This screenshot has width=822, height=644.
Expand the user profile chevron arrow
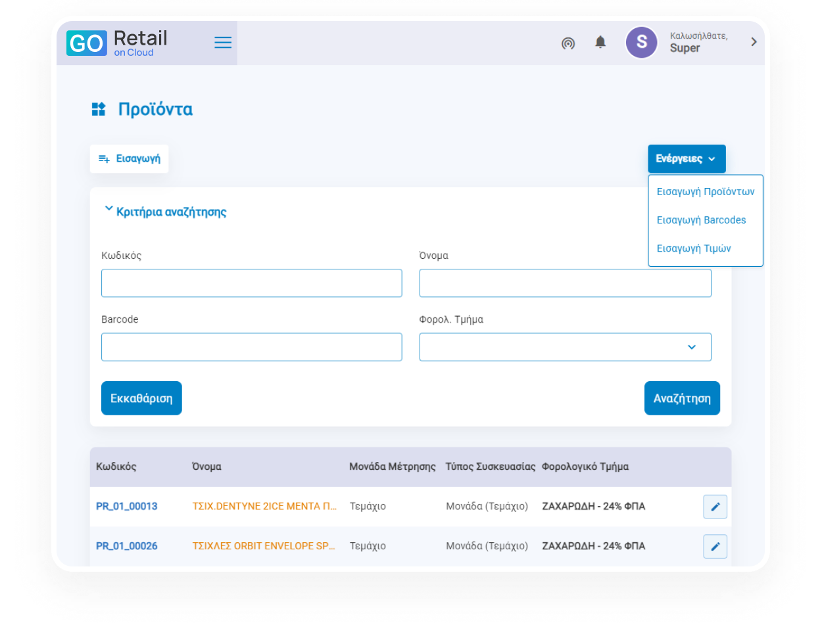pos(754,42)
